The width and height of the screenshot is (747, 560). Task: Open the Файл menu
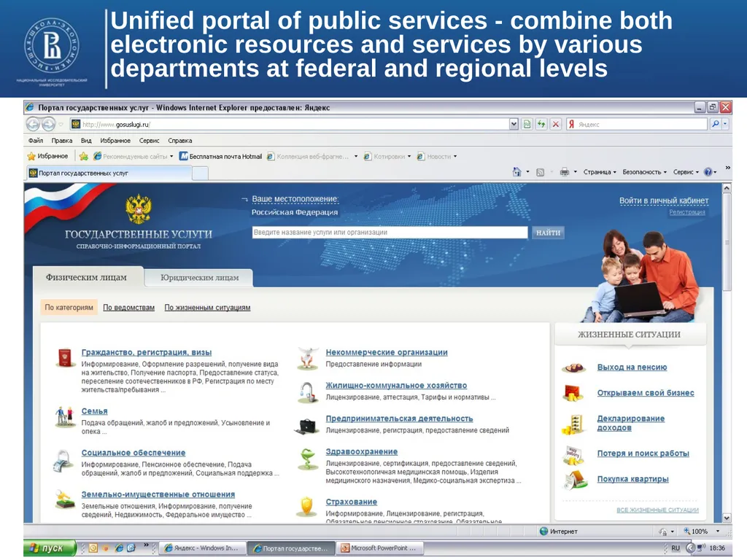36,141
